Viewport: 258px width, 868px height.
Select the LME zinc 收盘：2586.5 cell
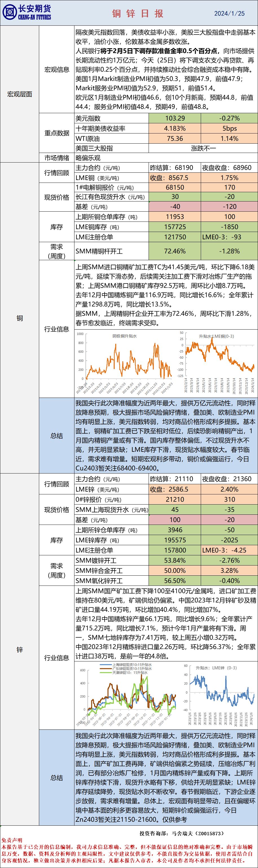pyautogui.click(x=175, y=489)
